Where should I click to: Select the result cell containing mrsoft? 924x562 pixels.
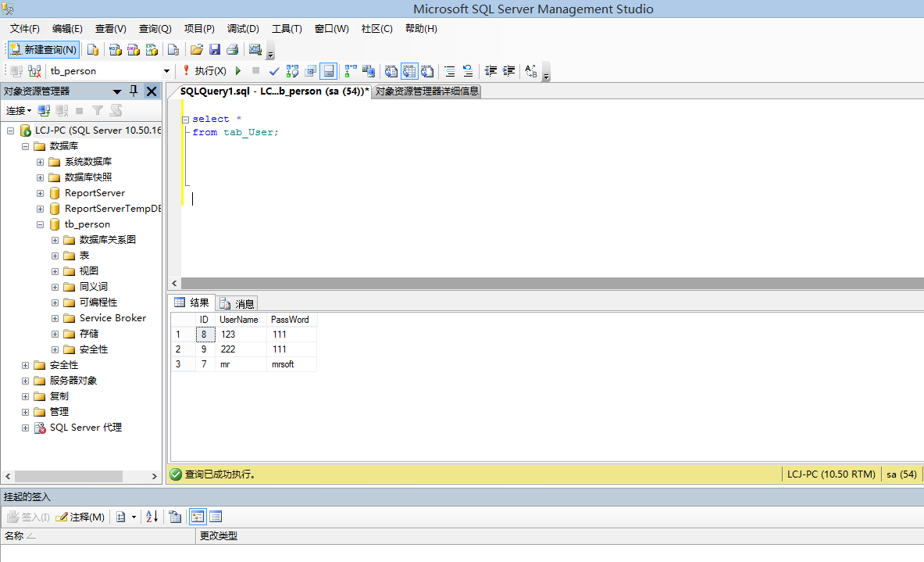click(291, 364)
